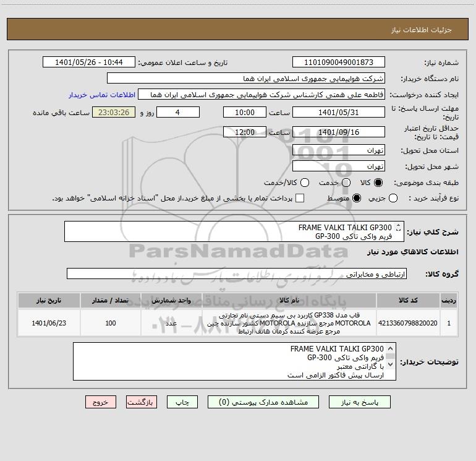Screen dimensions: 476x461
Task: Click the شرح کلی نیاز description textarea
Action: 234,231
